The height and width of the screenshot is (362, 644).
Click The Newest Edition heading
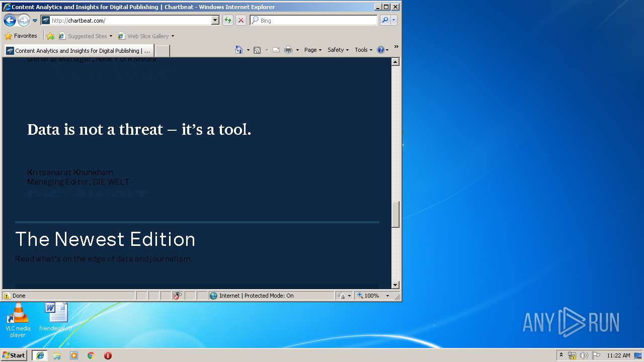coord(105,239)
